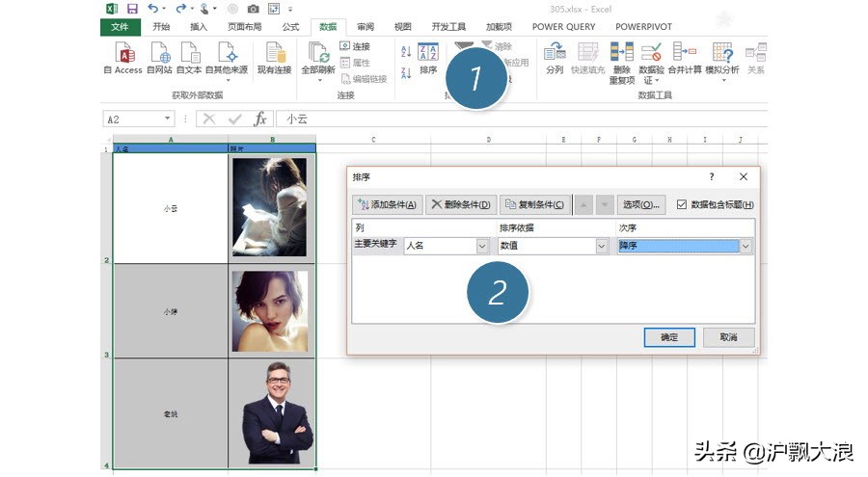
Task: Click the camera icon in quick access toolbar
Action: [253, 9]
